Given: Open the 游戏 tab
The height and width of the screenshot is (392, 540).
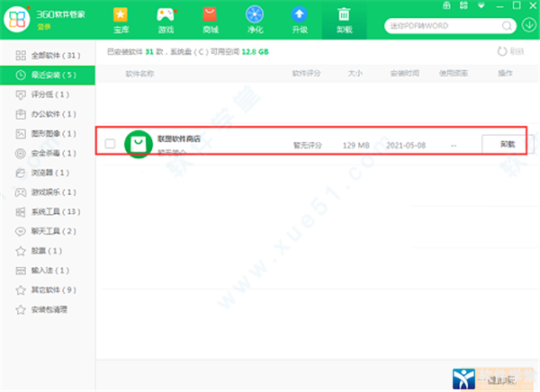Looking at the screenshot, I should click(166, 21).
